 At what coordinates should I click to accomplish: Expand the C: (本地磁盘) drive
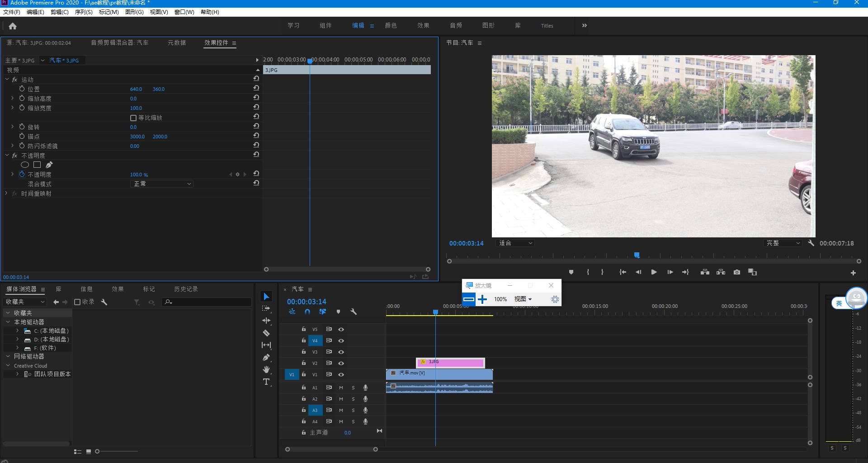17,331
